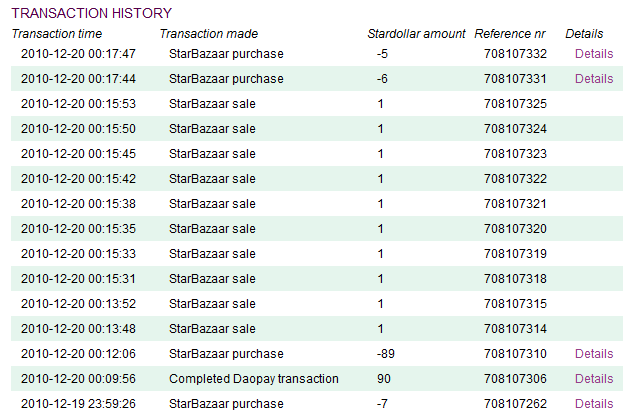Select timestamp 2010-12-20 00:15:45

pyautogui.click(x=78, y=154)
